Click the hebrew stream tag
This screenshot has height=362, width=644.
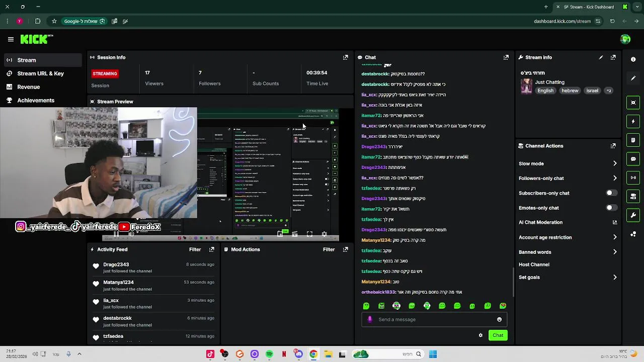pyautogui.click(x=570, y=90)
